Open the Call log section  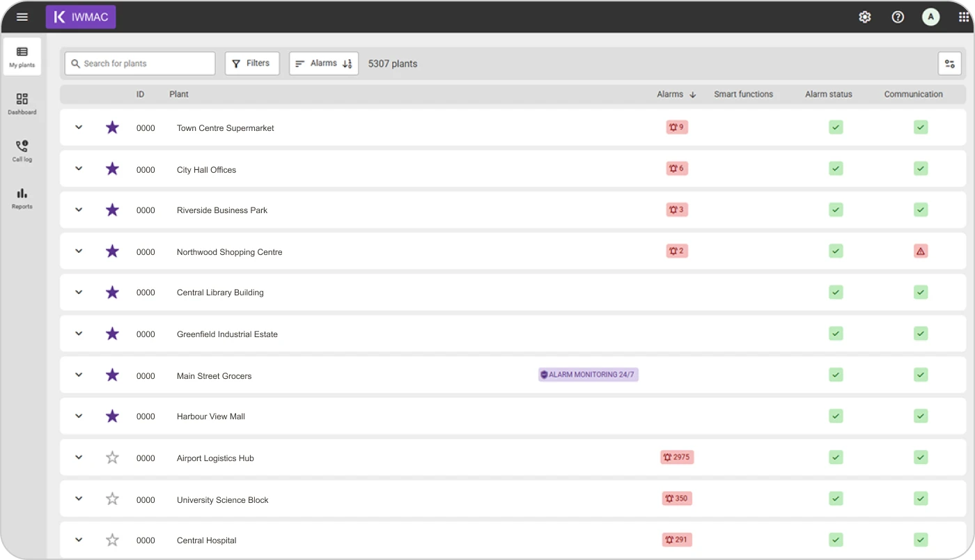pyautogui.click(x=22, y=150)
